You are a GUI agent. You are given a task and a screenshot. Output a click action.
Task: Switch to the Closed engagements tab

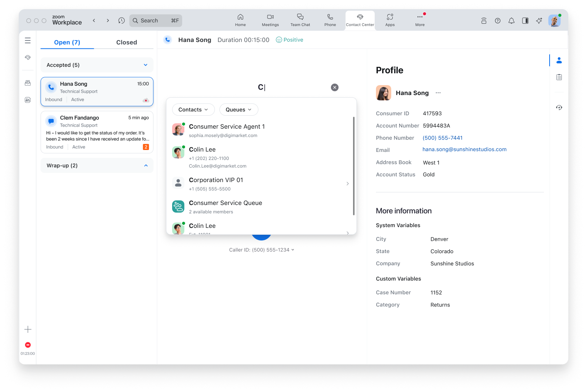click(126, 42)
